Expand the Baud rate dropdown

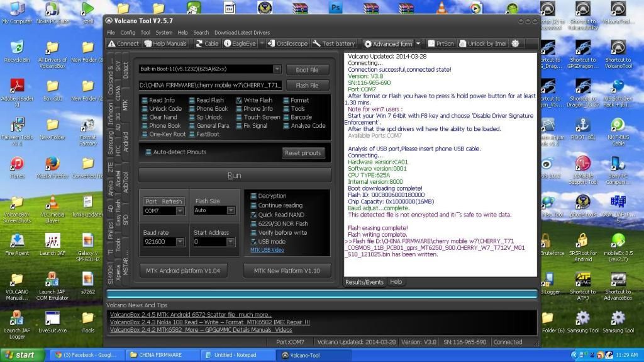pyautogui.click(x=180, y=242)
